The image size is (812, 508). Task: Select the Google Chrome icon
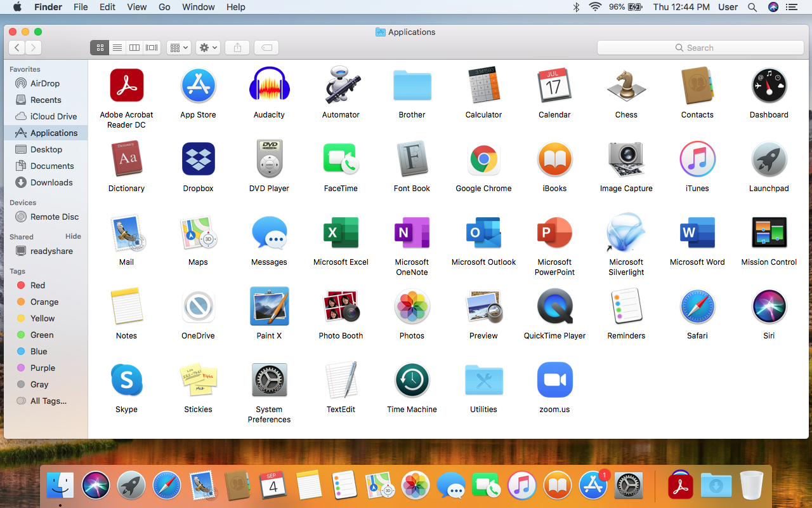point(483,159)
